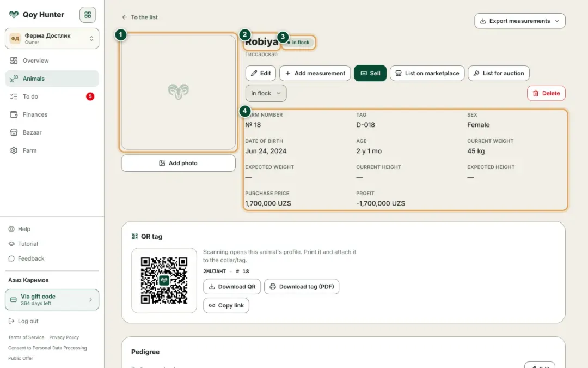Click the pencil icon in Edit

pyautogui.click(x=254, y=73)
